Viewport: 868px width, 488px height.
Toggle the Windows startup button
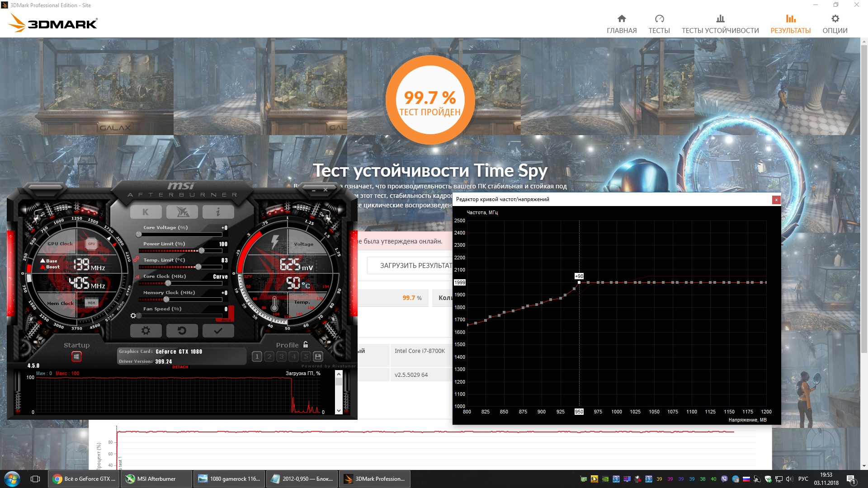76,357
